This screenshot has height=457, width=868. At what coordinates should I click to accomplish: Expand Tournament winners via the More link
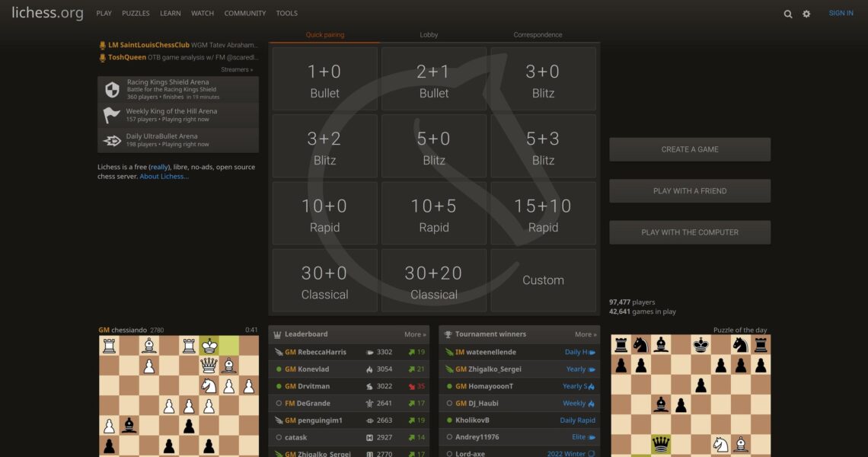[586, 334]
